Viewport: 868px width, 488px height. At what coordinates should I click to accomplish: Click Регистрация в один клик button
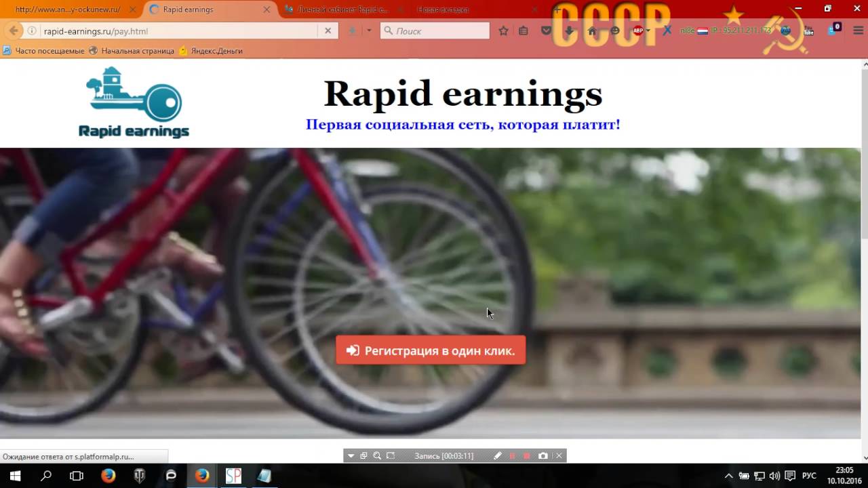(431, 350)
